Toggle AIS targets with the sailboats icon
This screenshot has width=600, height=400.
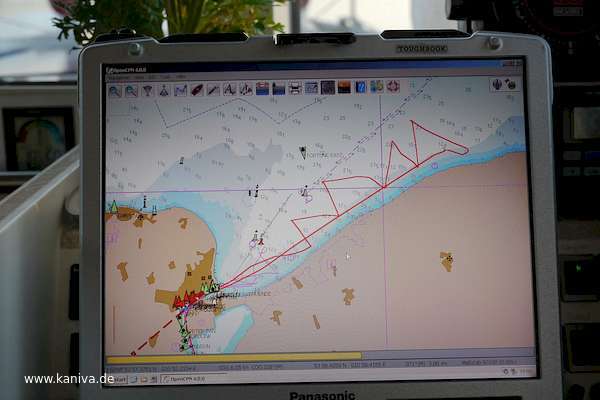(x=245, y=89)
